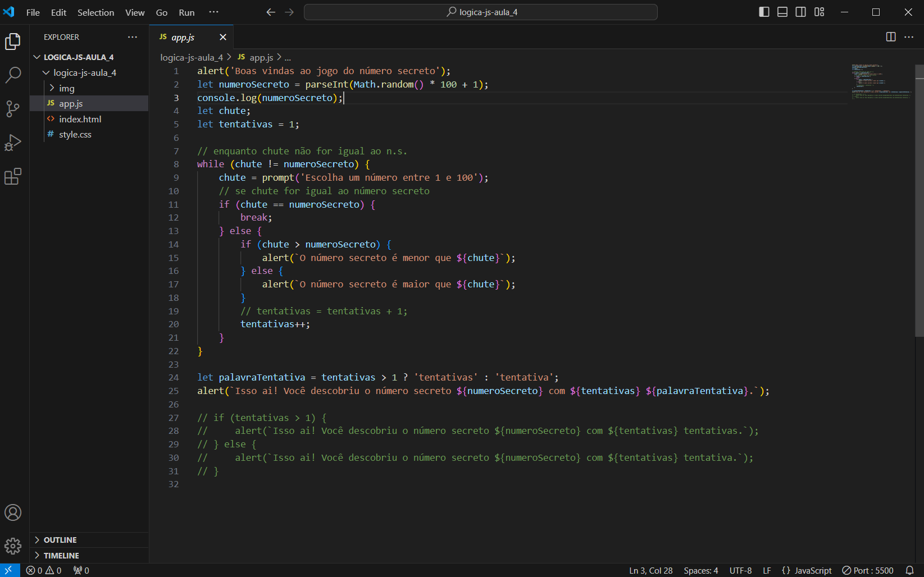Open the File menu
924x577 pixels.
33,12
